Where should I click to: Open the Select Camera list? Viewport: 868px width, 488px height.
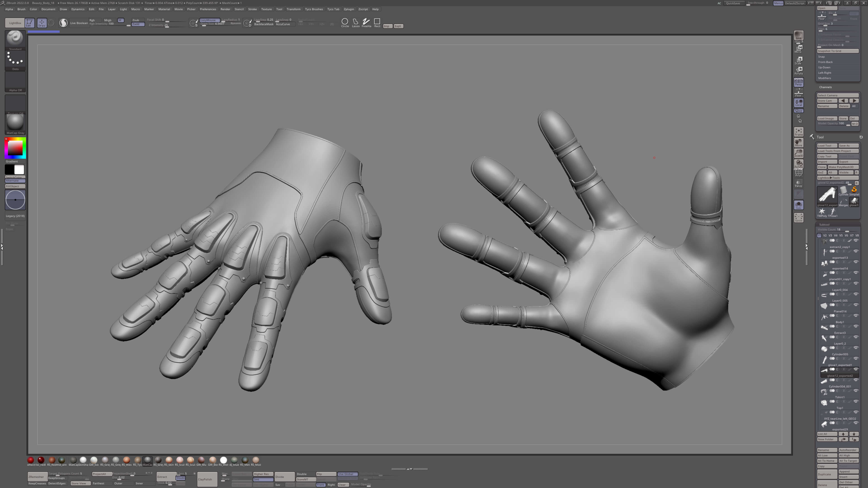point(838,95)
